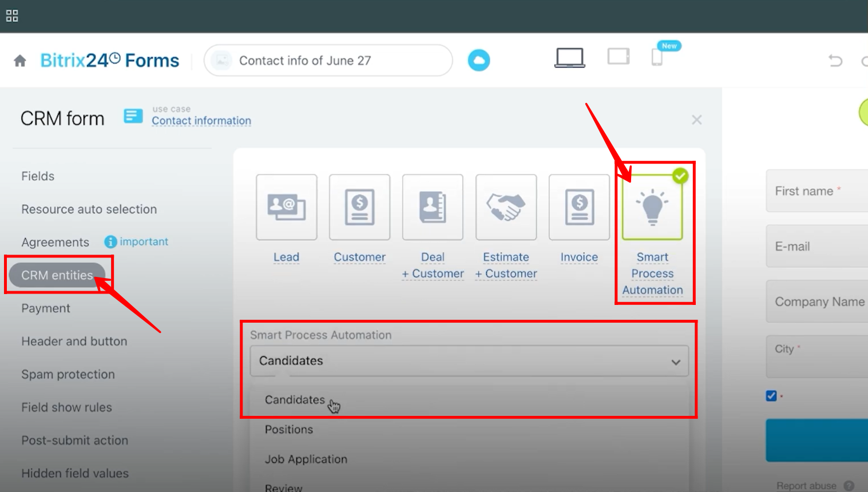Click the image placeholder icon in name field
Viewport: 868px width, 492px height.
(221, 60)
